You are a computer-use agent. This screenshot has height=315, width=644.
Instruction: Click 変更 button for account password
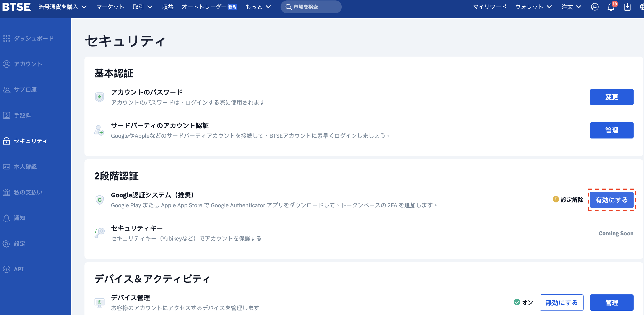[x=611, y=97]
